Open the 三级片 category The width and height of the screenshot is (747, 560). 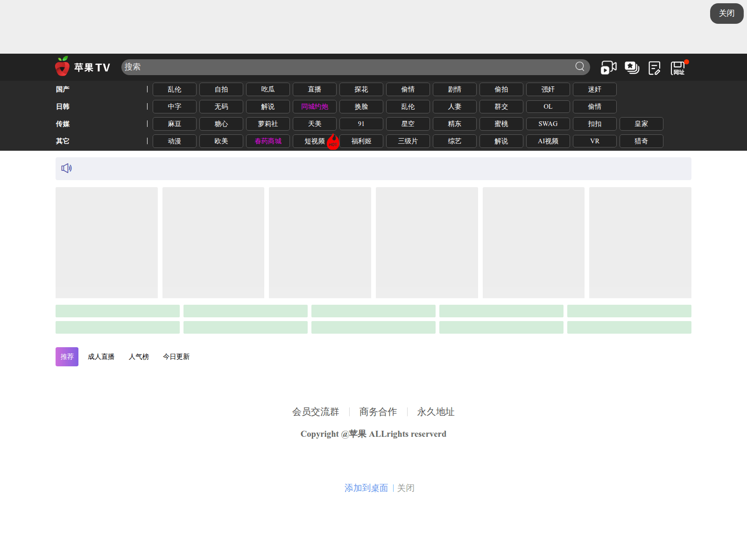click(x=408, y=141)
